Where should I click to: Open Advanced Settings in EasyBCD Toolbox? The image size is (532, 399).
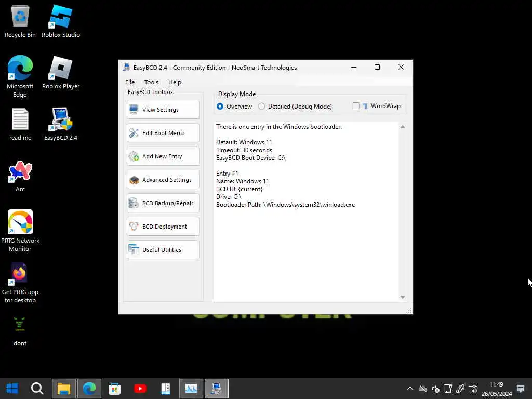(x=163, y=180)
